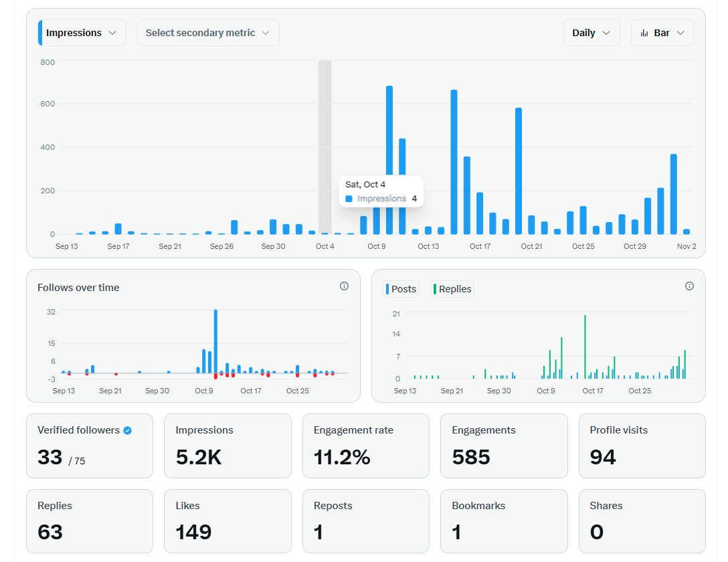The image size is (728, 562).
Task: Select the Engagements 585 card
Action: (504, 446)
